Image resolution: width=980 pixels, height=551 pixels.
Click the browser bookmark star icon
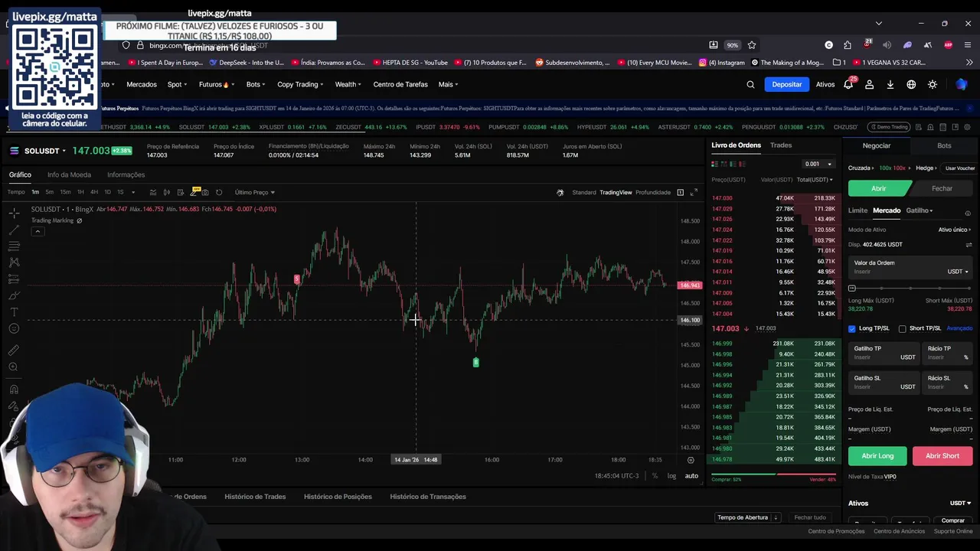point(752,45)
